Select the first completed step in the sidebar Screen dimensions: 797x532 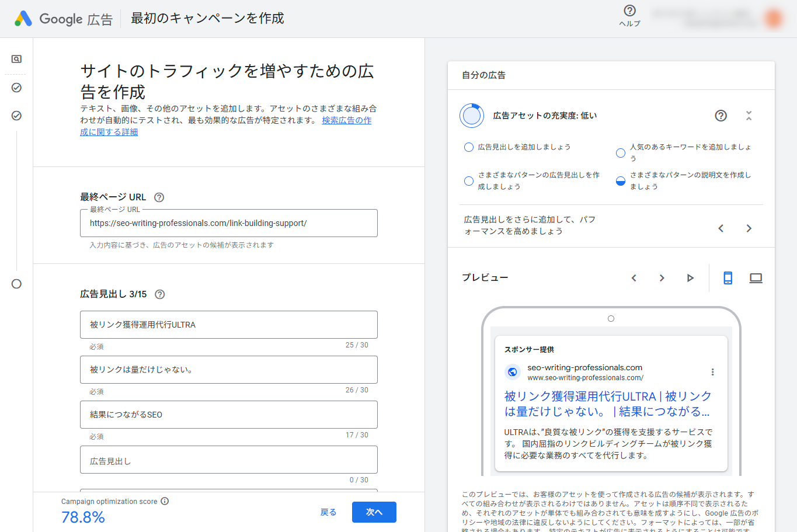click(16, 88)
